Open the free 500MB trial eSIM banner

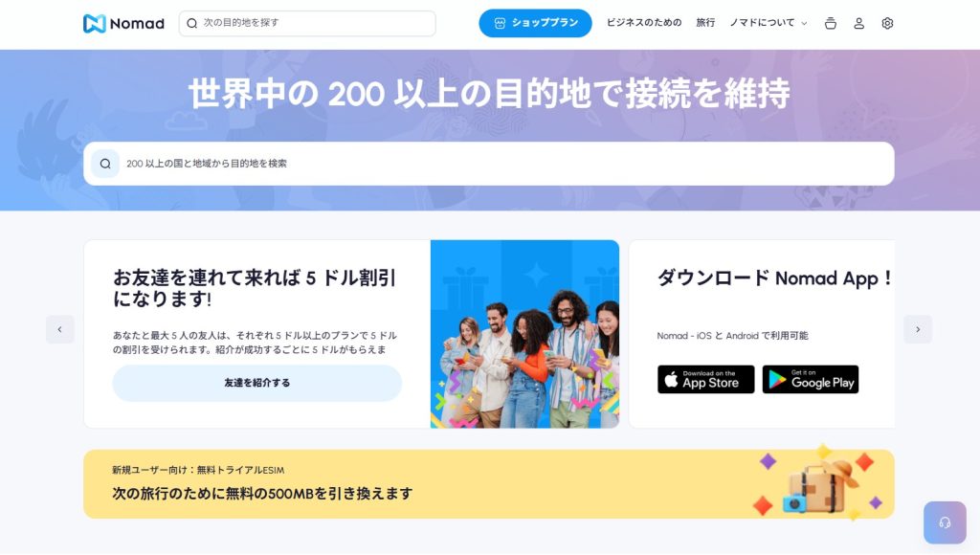point(489,484)
